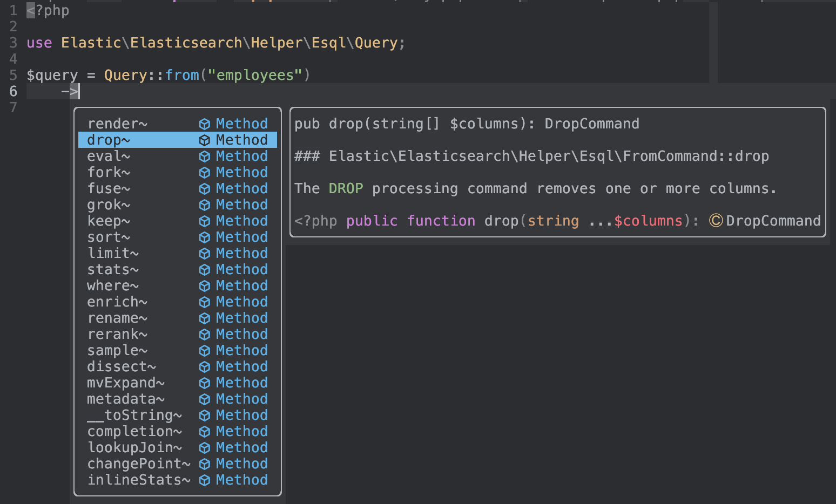Click the Method cube icon beside where~
Screen dimensions: 836x504
[x=205, y=285]
